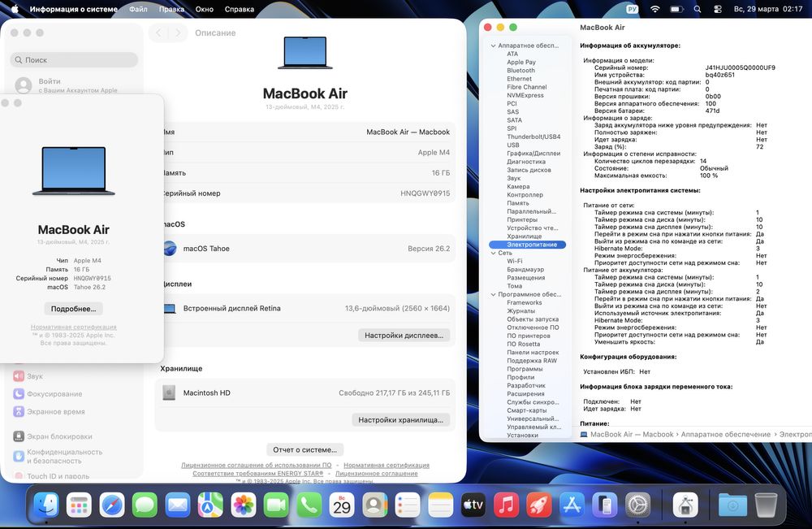Select Программы in software tree
The height and width of the screenshot is (529, 812).
525,369
